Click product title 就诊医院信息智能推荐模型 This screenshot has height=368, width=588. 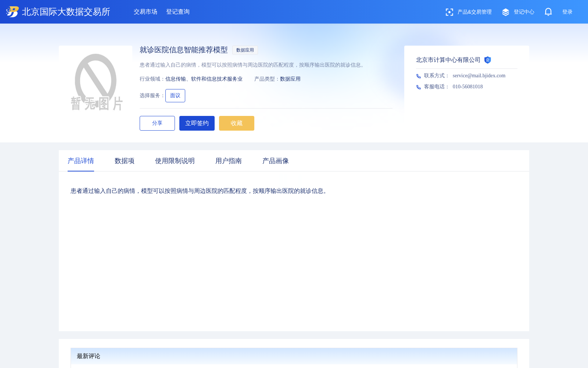184,50
